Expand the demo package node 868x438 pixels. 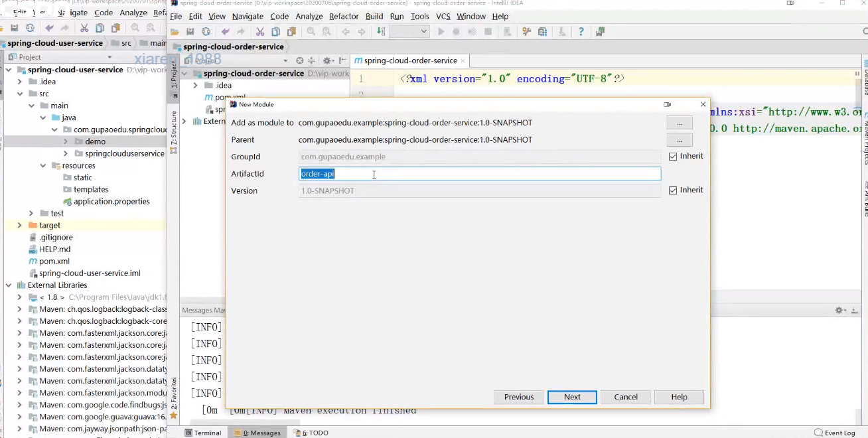[66, 141]
